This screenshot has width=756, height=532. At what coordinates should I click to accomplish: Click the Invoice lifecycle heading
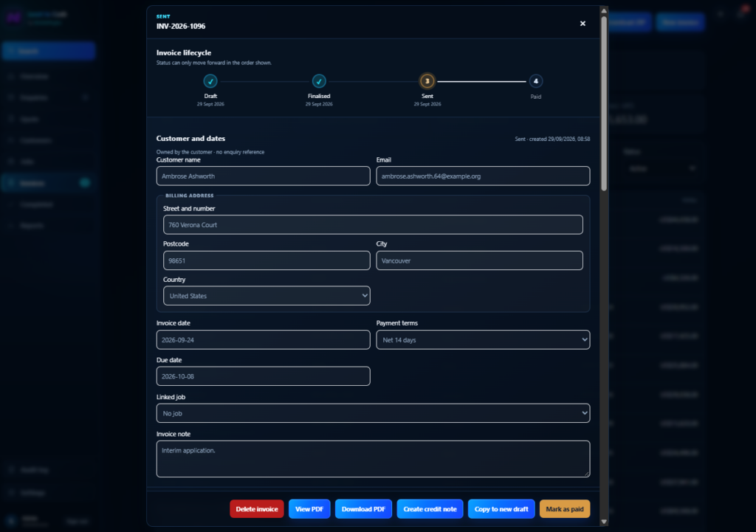coord(184,52)
